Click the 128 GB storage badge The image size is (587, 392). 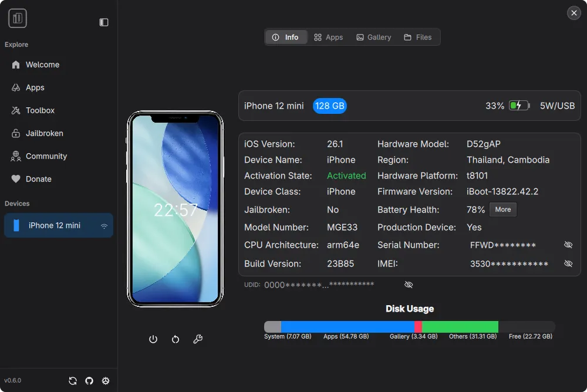[330, 106]
